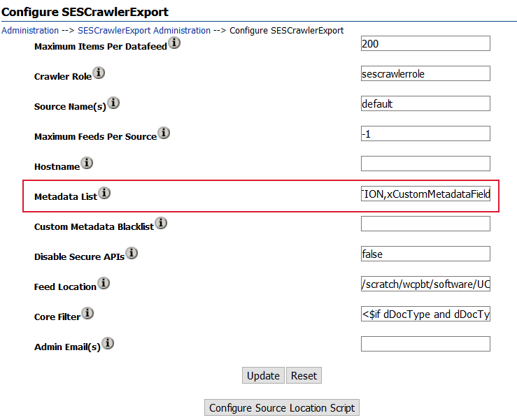This screenshot has height=420, width=517.
Task: Show help info icon for Hostname
Action: pyautogui.click(x=87, y=163)
